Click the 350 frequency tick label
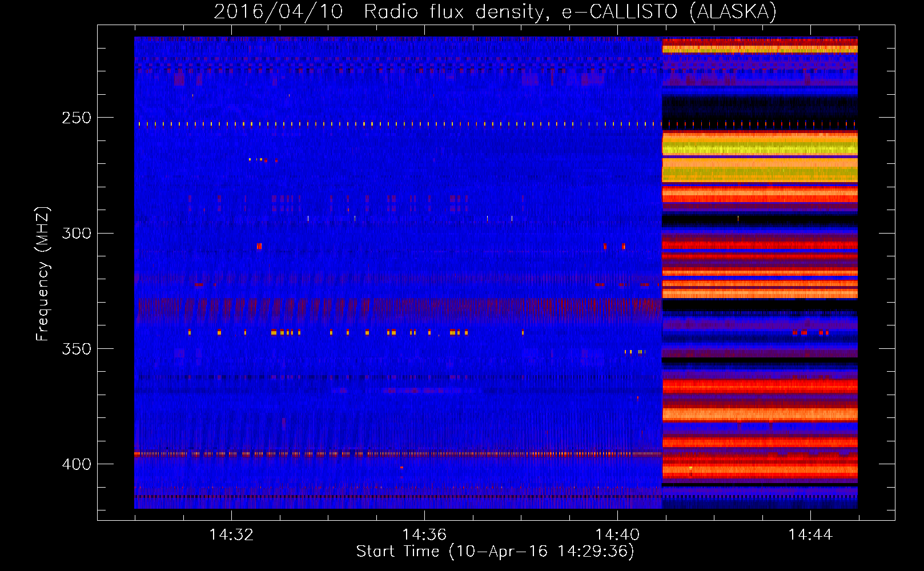This screenshot has width=924, height=571. tap(77, 349)
